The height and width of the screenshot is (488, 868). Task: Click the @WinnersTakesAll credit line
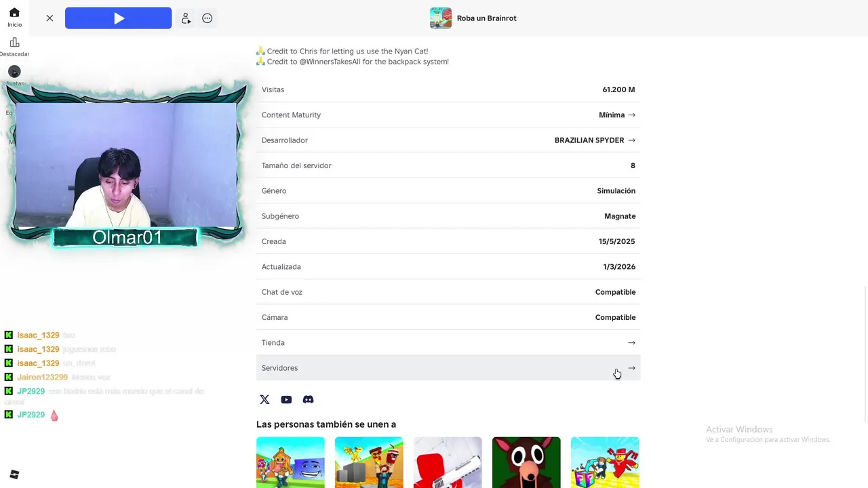pyautogui.click(x=352, y=62)
